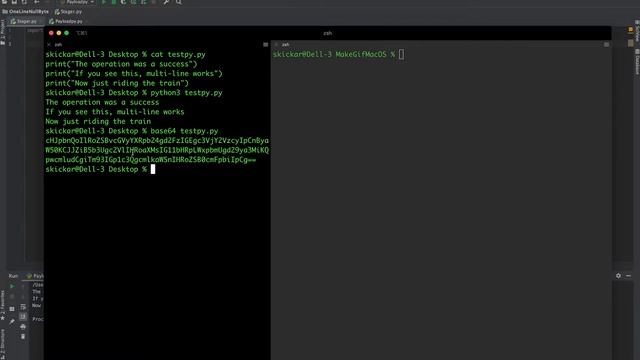
Task: Click the Stager.py breadcrumb beside OneLineNullByte
Action: (69, 12)
